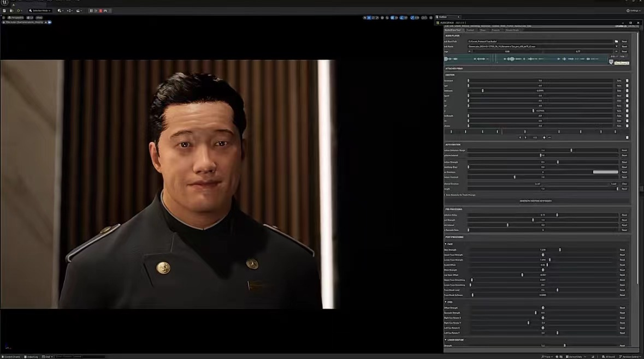Open the Outliner tab

tap(443, 17)
